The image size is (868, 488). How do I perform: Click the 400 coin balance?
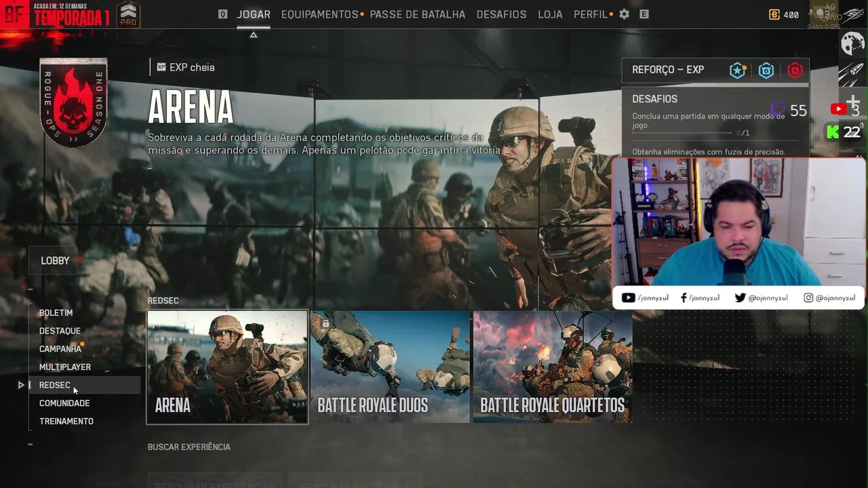pos(791,14)
